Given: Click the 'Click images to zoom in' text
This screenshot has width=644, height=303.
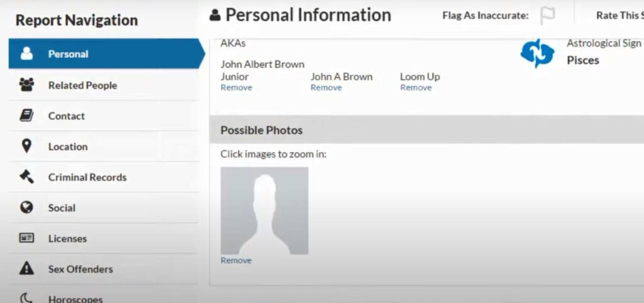Looking at the screenshot, I should coord(274,155).
